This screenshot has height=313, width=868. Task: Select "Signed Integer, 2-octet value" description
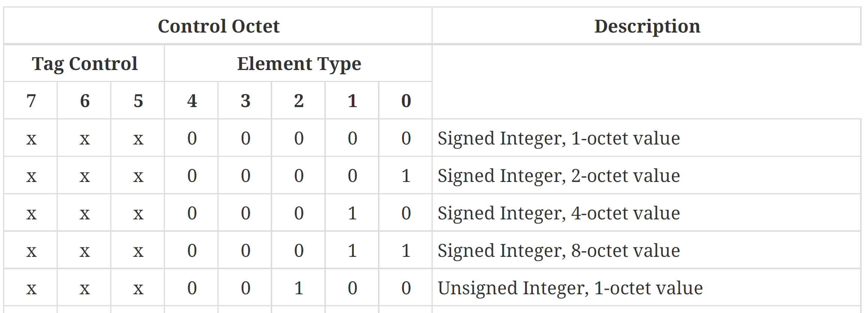[559, 176]
